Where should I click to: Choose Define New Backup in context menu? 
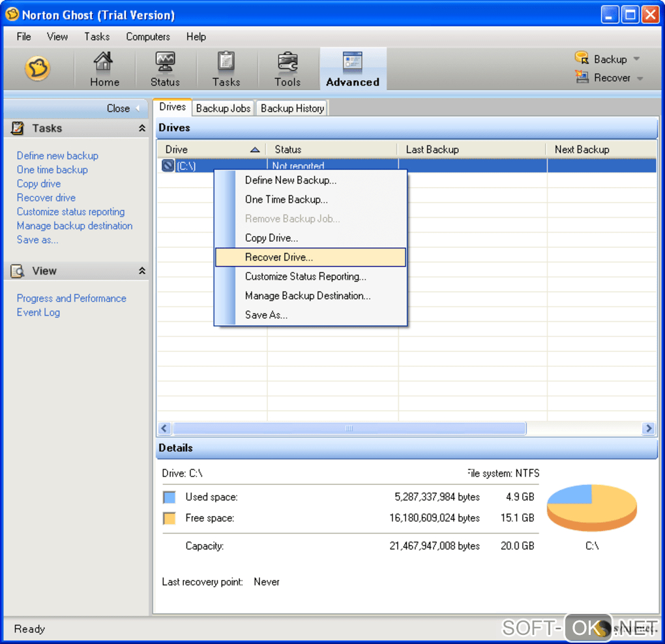point(310,180)
